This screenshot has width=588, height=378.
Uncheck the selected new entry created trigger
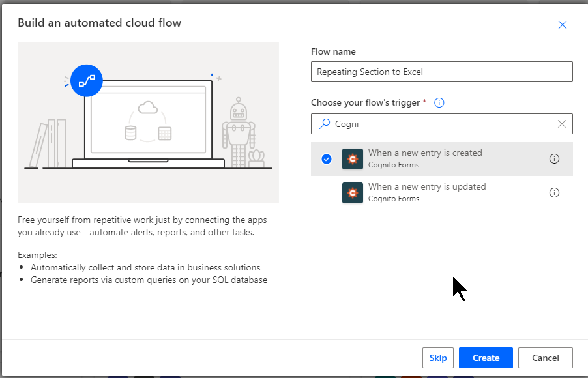coord(327,159)
